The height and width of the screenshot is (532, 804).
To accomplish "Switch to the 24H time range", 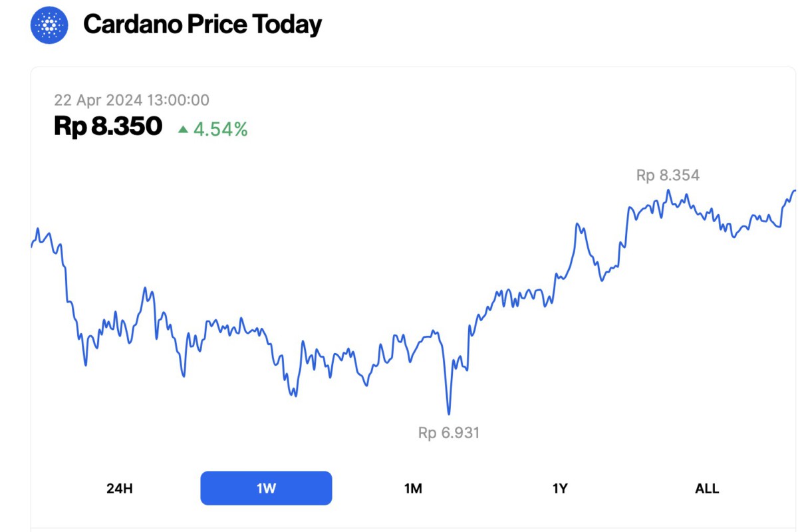I will (120, 488).
